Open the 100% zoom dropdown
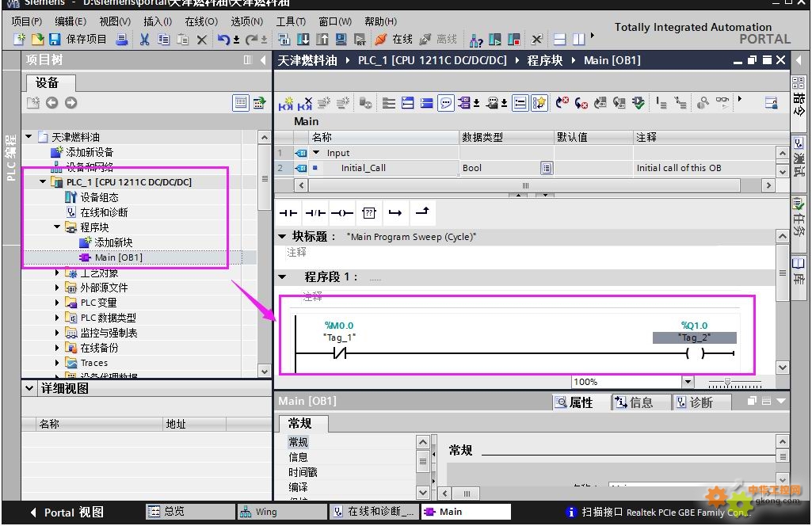812x526 pixels. [x=687, y=382]
